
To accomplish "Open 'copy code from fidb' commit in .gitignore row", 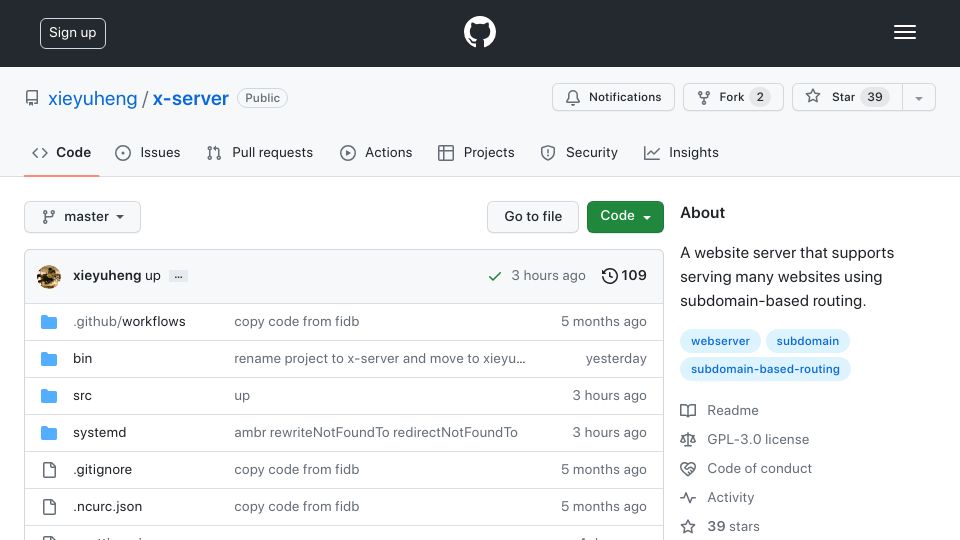I will coord(296,470).
